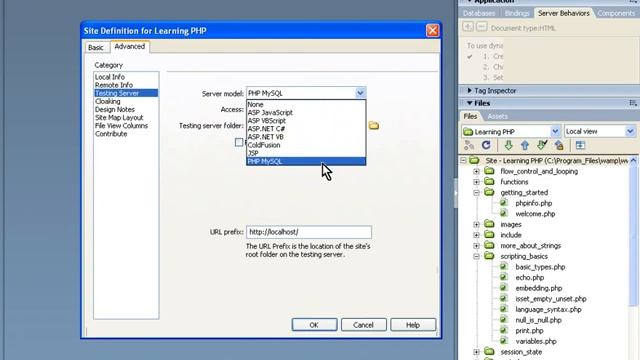
Task: Click the Check In padlock icon
Action: click(x=559, y=145)
